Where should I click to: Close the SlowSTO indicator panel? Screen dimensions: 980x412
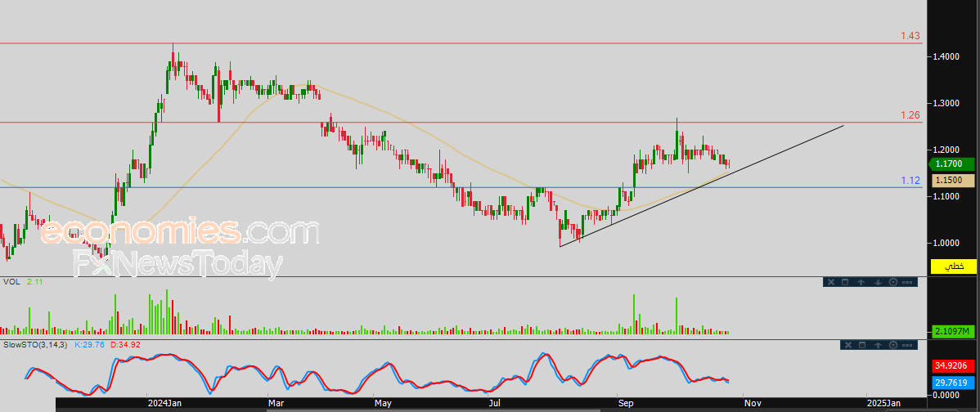(x=848, y=345)
